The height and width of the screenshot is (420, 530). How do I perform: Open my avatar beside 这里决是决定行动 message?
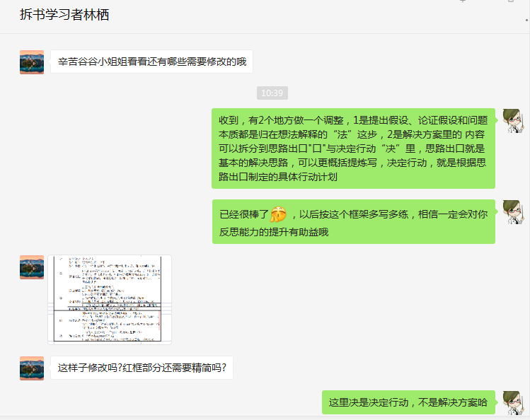pos(514,403)
